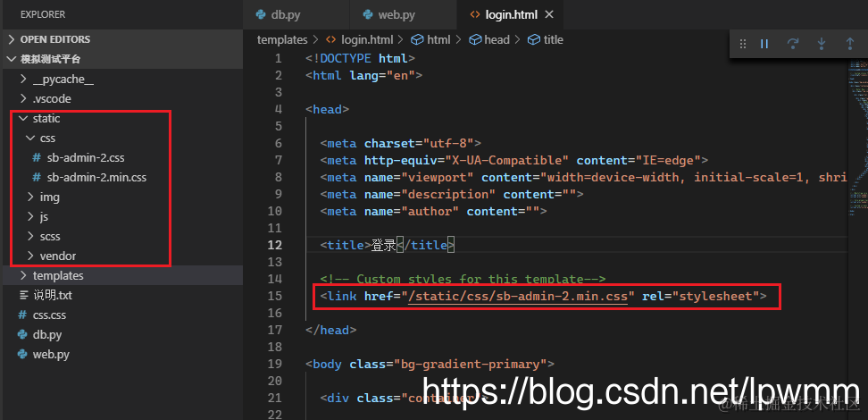868x420 pixels.
Task: Click CSS icon beside sb-admin-2.min.css
Action: coord(37,177)
